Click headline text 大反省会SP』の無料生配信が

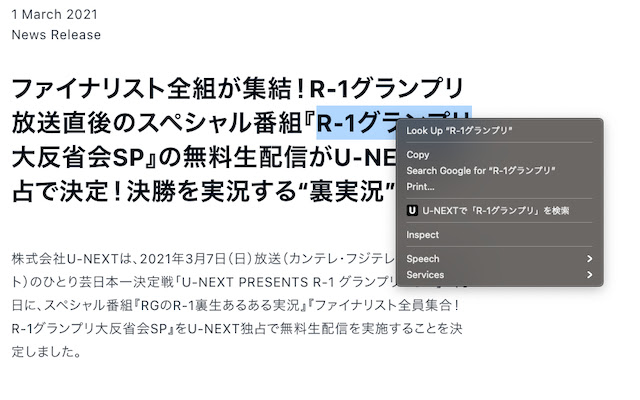click(173, 157)
